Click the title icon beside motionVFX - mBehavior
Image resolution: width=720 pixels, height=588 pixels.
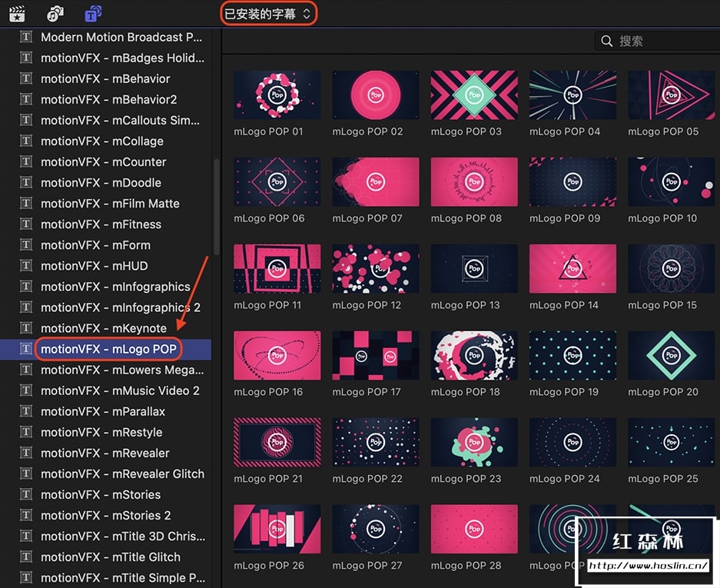click(x=26, y=78)
